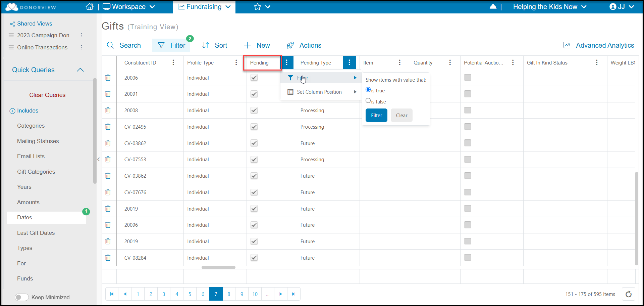Open Item column menu
The height and width of the screenshot is (306, 644).
pos(400,62)
